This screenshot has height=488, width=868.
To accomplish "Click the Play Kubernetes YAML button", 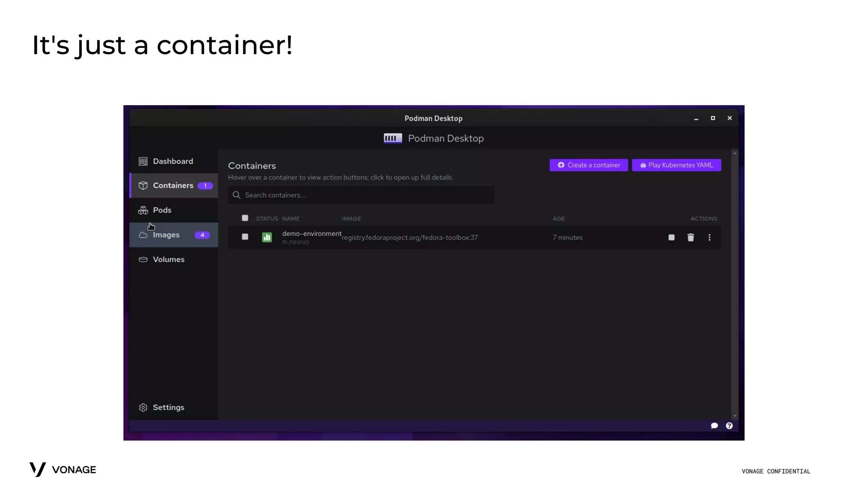I will click(x=676, y=165).
